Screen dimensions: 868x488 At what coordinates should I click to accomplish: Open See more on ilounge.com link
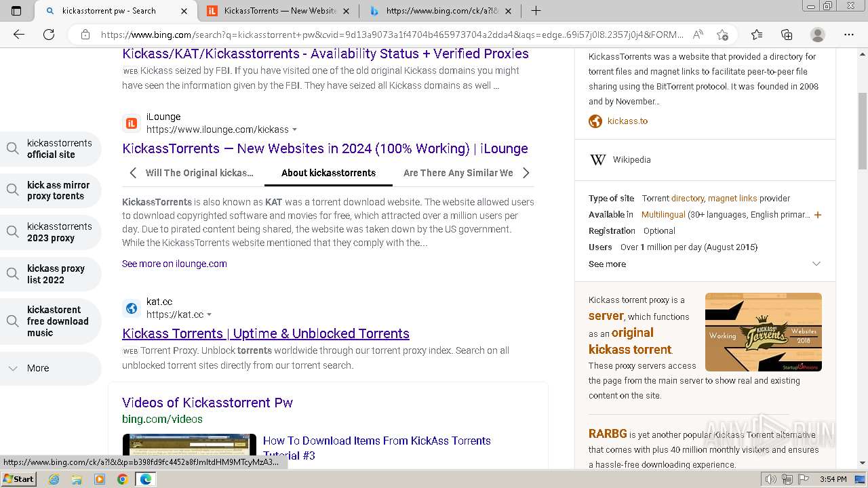(174, 264)
